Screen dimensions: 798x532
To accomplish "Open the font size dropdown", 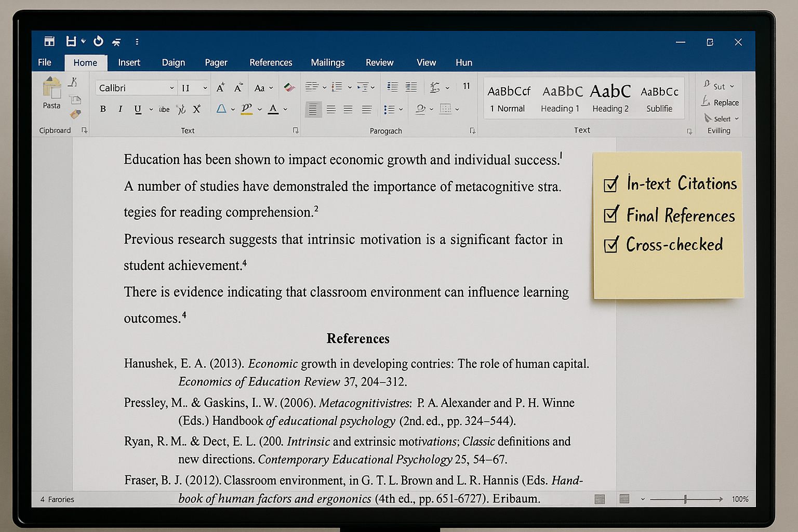I will 205,88.
